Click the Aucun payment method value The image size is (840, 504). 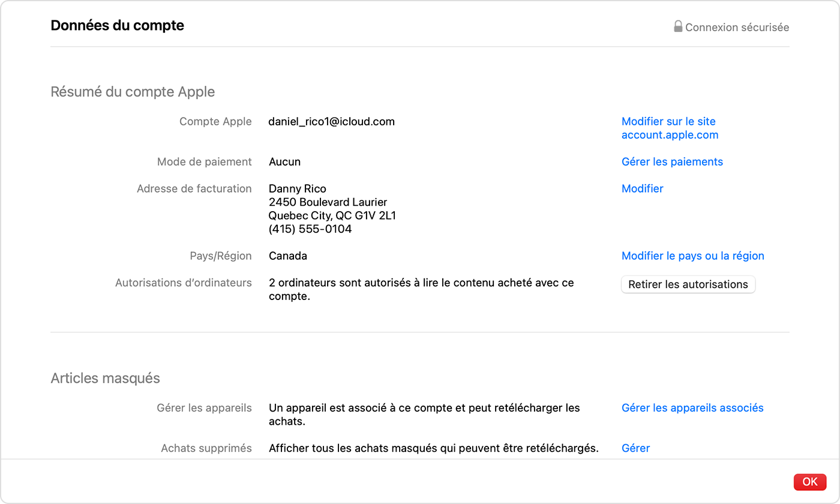pyautogui.click(x=284, y=161)
